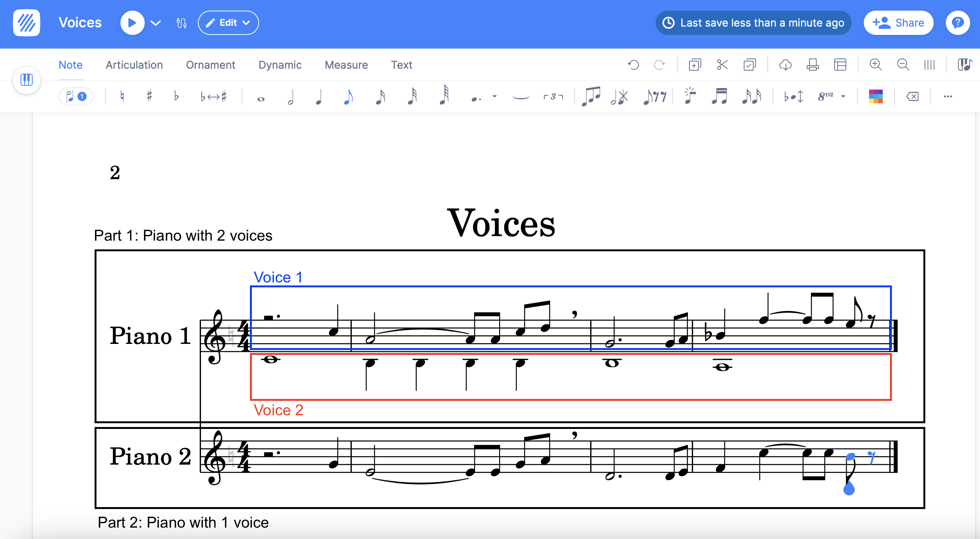The width and height of the screenshot is (980, 539).
Task: Open the Share dialog
Action: pos(898,22)
